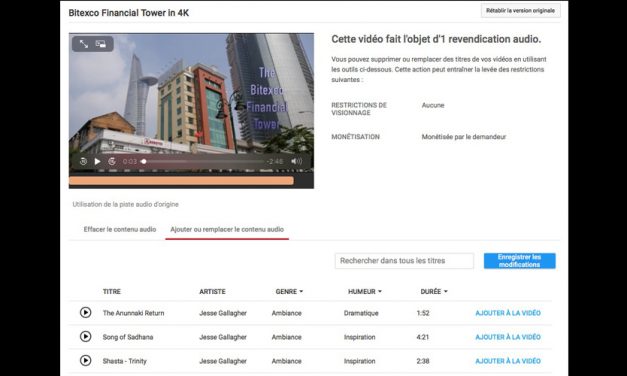Expand video player to fullscreen

point(84,44)
